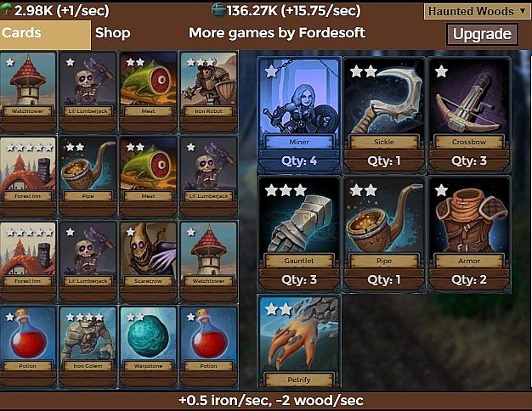
Task: Select the Petrify spell card
Action: 299,341
